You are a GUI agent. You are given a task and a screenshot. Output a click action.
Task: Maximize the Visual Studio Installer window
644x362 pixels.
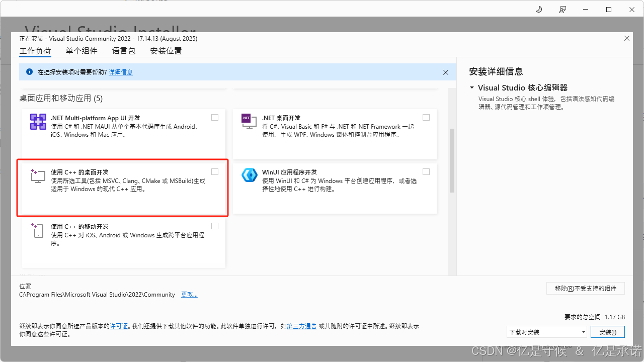tap(609, 10)
